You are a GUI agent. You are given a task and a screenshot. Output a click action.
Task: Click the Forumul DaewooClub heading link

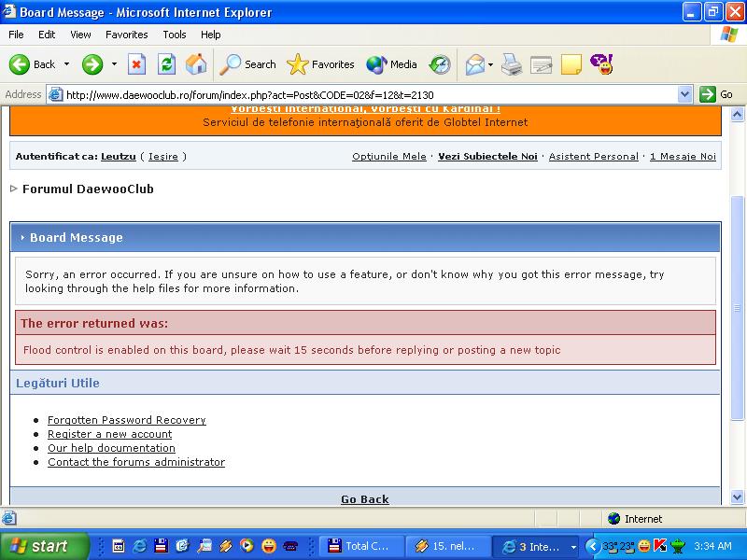click(x=88, y=189)
